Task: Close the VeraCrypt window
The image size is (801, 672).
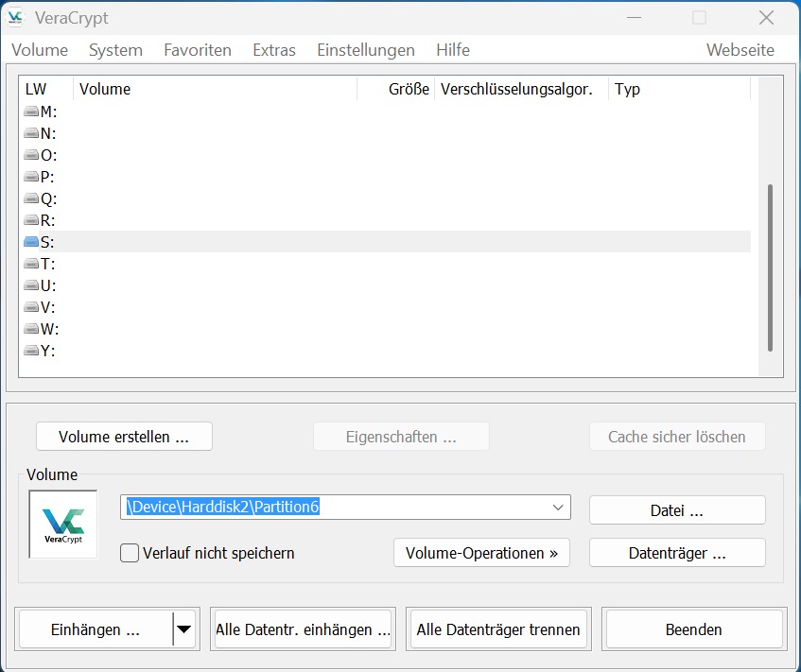Action: pyautogui.click(x=766, y=18)
